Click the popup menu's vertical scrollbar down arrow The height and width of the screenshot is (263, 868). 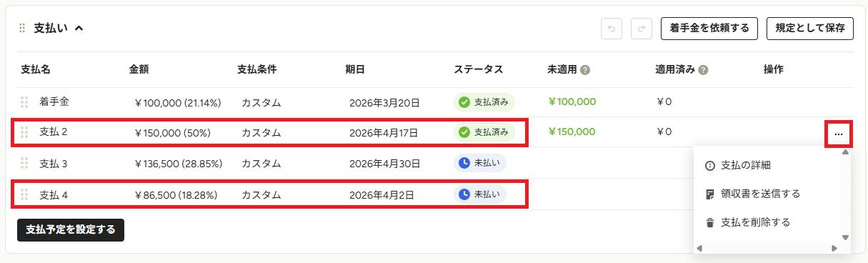click(845, 237)
